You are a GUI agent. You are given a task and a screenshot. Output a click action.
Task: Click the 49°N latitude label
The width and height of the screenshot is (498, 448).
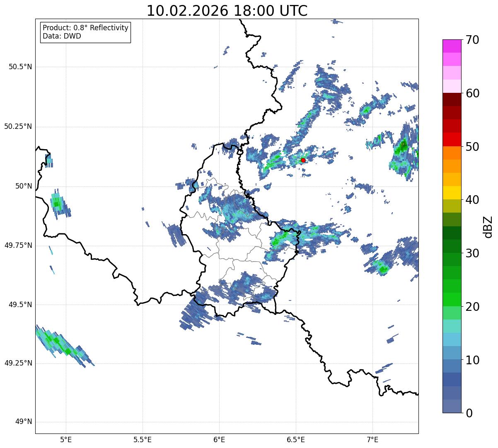click(24, 422)
